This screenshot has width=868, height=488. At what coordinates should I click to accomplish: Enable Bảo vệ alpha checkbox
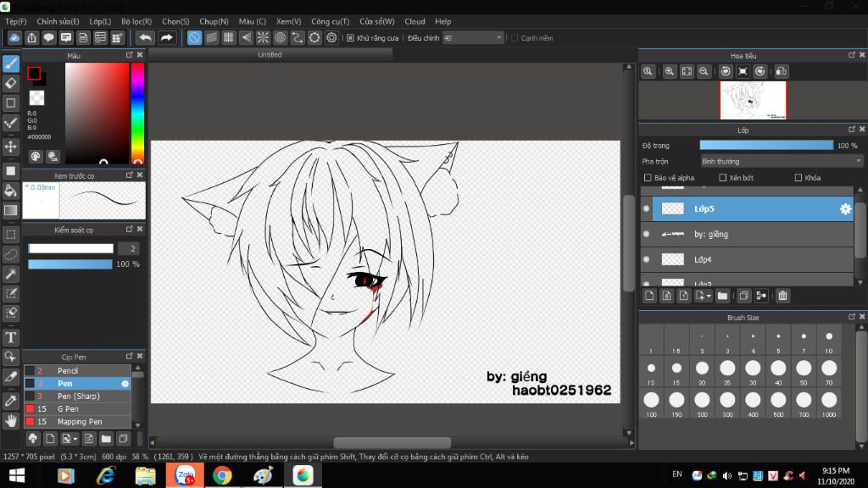[648, 178]
